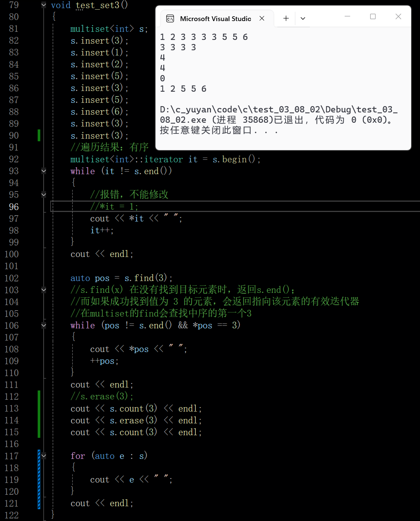The width and height of the screenshot is (420, 521).
Task: Collapse the for loop fold at line 117
Action: [x=44, y=456]
